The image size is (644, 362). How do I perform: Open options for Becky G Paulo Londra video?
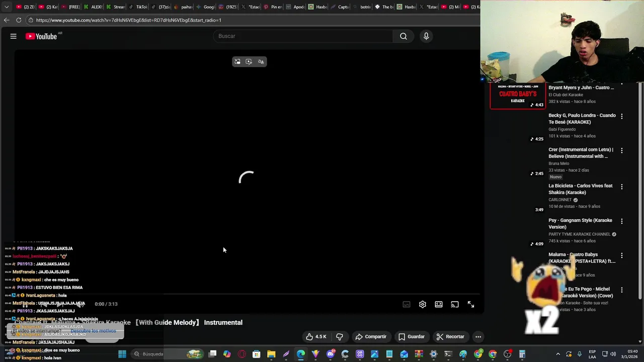click(x=622, y=116)
